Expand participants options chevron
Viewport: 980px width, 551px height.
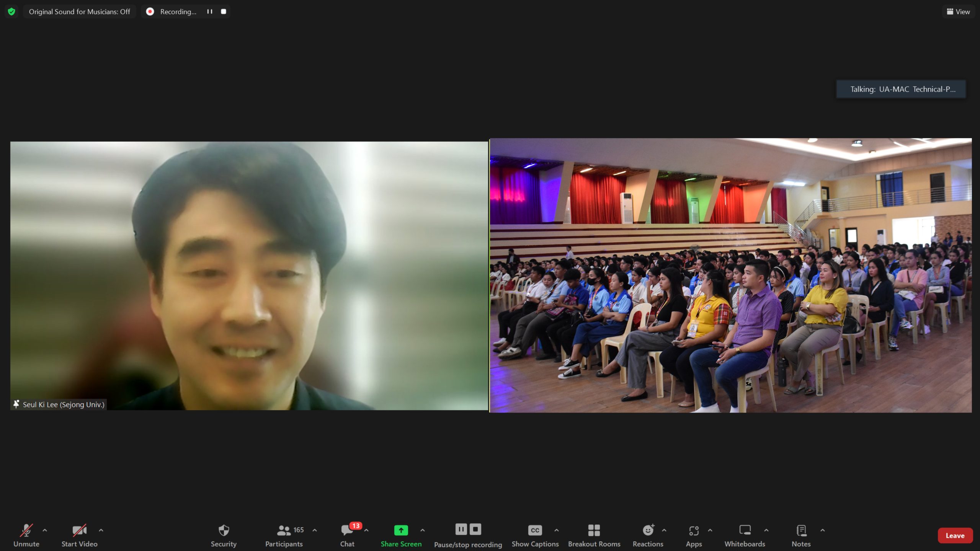click(315, 530)
